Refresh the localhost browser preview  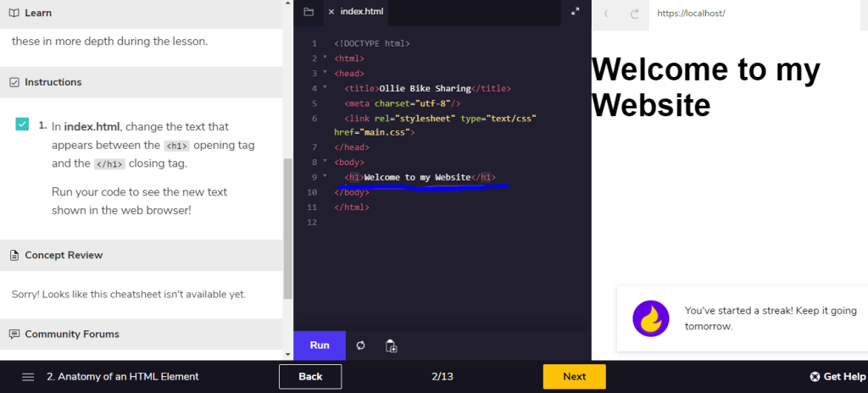[x=634, y=14]
